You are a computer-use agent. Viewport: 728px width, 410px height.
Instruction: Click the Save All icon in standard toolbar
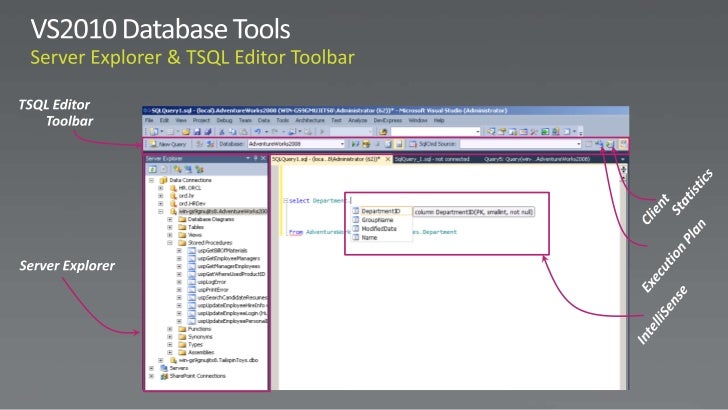point(208,132)
